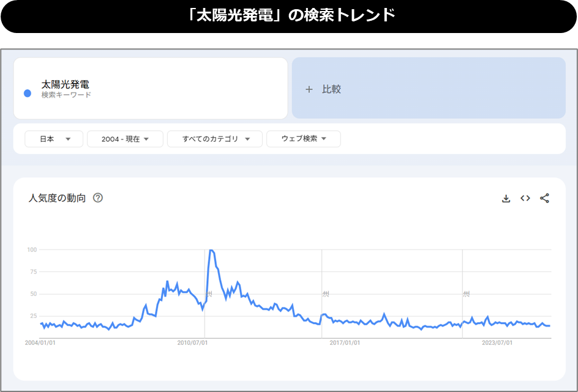Download the trend data as CSV
Image resolution: width=578 pixels, height=392 pixels.
(x=506, y=198)
